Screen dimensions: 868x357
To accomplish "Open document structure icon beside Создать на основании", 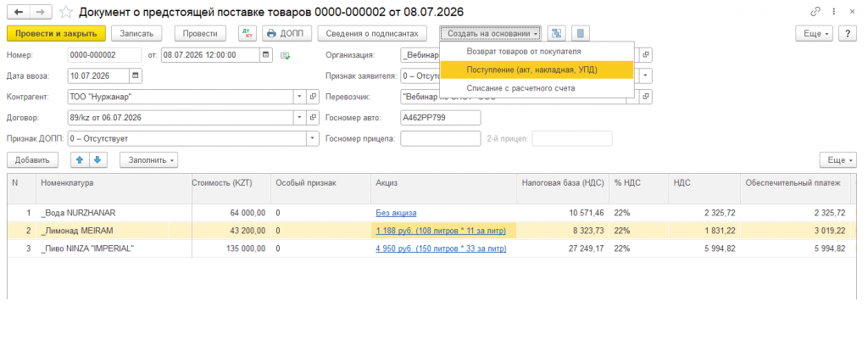I will 556,33.
